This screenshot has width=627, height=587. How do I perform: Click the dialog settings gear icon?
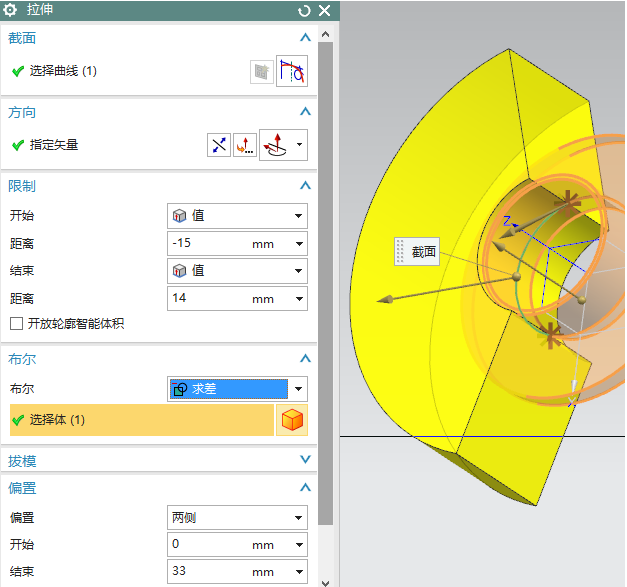12,10
